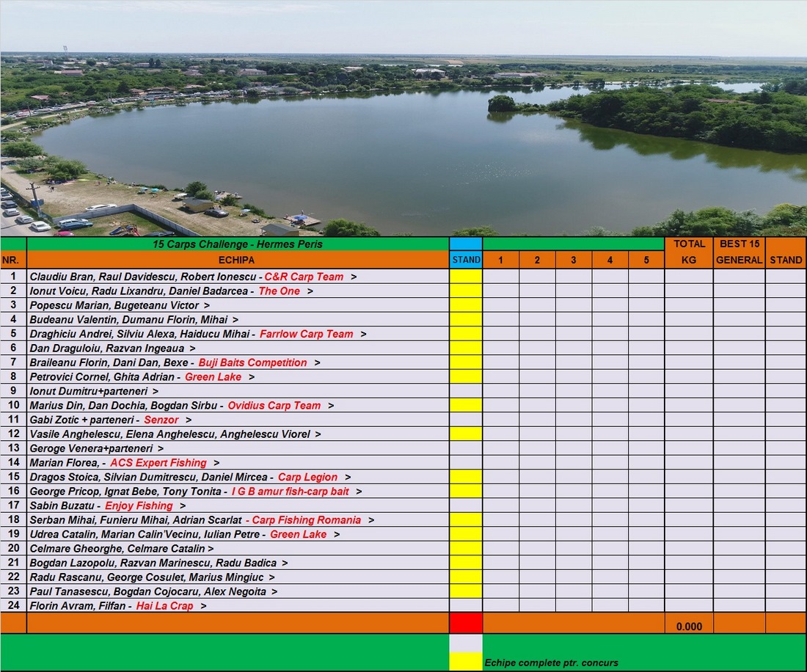Image resolution: width=807 pixels, height=672 pixels.
Task: Click 'Carp Fishing Romania' team name
Action: click(x=307, y=520)
